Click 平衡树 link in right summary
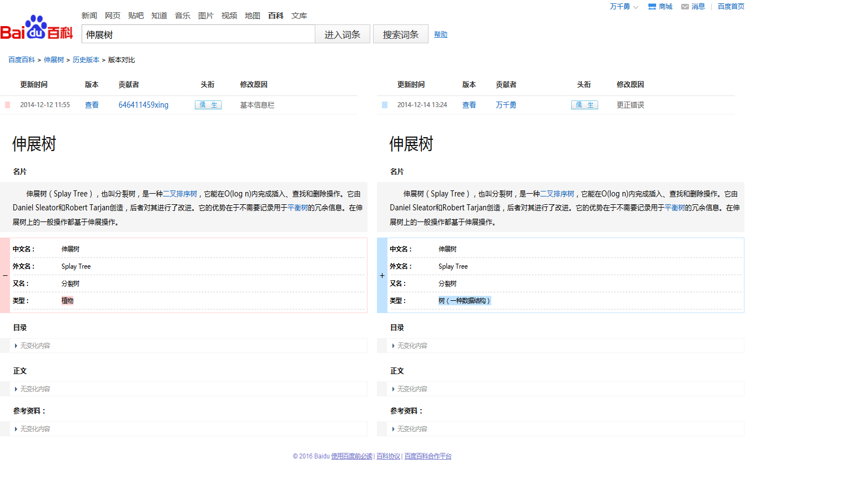The height and width of the screenshot is (504, 846). (674, 208)
